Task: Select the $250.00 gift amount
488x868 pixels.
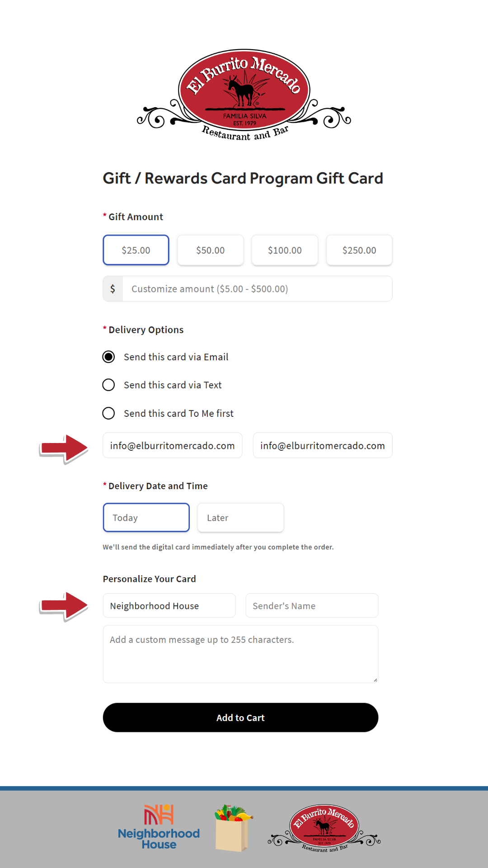Action: [x=359, y=250]
